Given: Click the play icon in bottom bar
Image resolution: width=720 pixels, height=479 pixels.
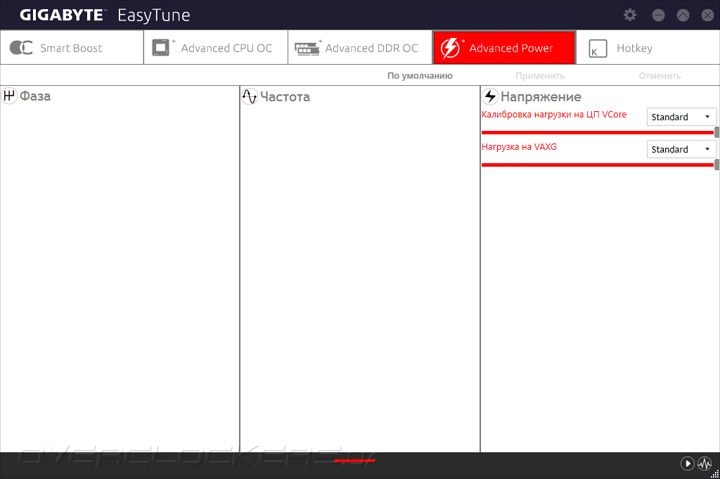Looking at the screenshot, I should tap(687, 463).
